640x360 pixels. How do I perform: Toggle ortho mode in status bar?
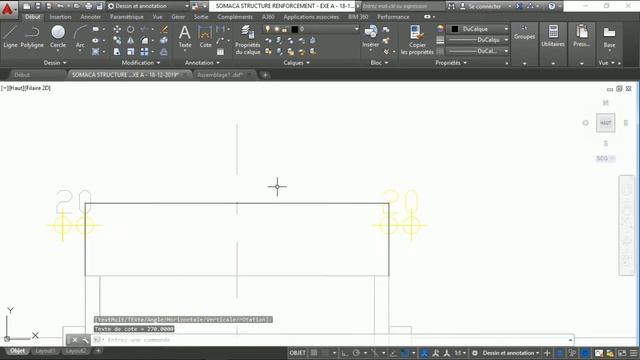(x=344, y=353)
